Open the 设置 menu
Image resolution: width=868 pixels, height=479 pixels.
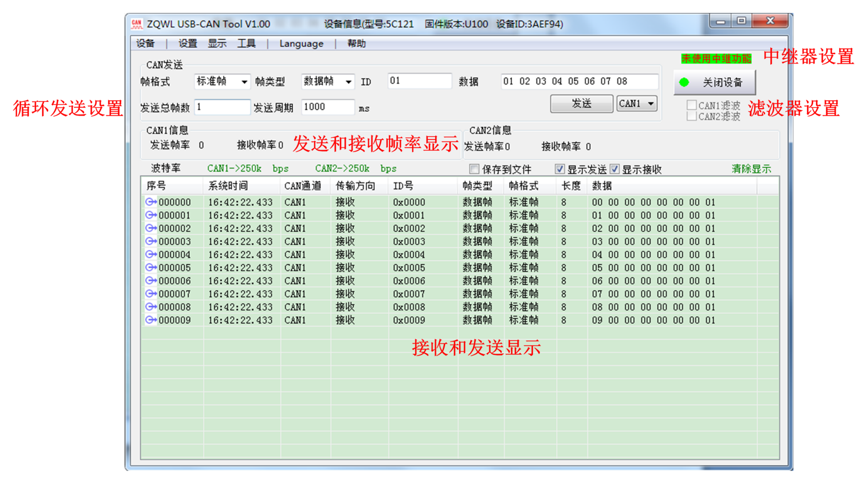click(x=188, y=44)
